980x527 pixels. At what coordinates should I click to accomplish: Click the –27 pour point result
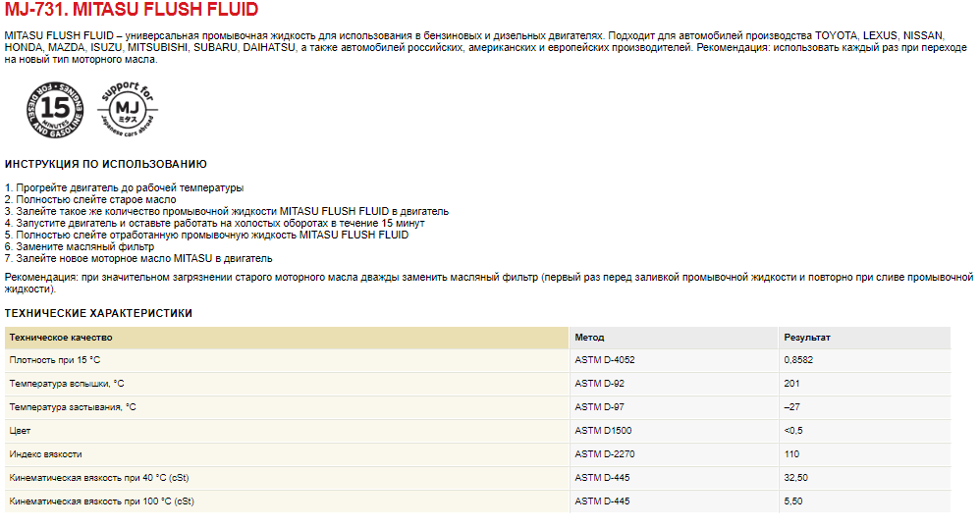(x=865, y=407)
